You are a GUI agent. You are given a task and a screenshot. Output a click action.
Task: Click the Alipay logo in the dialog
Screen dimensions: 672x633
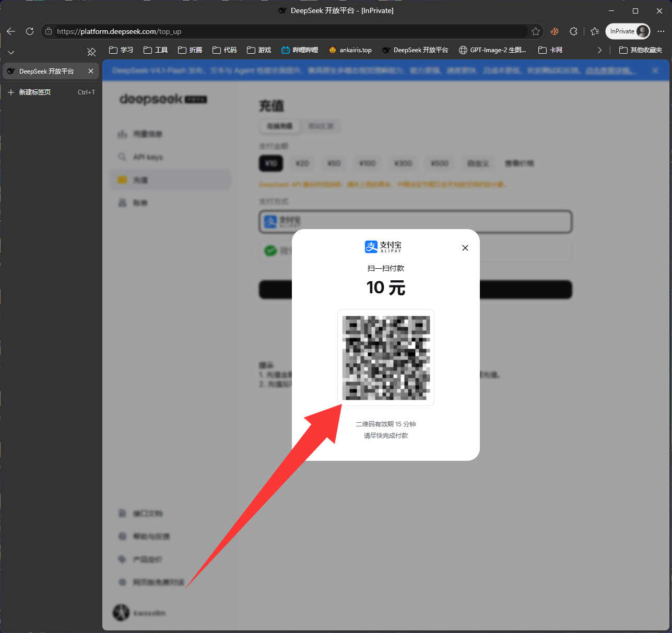point(383,247)
